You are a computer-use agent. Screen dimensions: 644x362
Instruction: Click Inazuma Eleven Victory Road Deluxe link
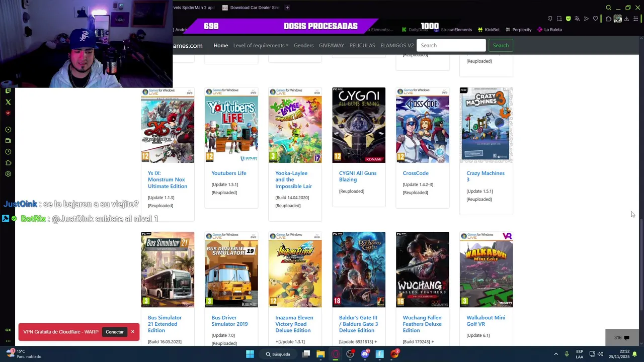point(294,324)
